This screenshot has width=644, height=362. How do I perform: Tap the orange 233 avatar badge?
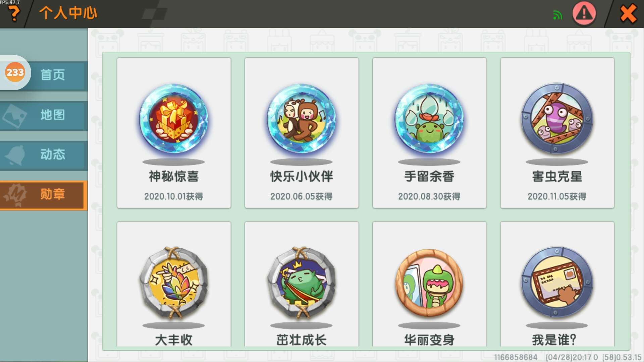[x=15, y=72]
